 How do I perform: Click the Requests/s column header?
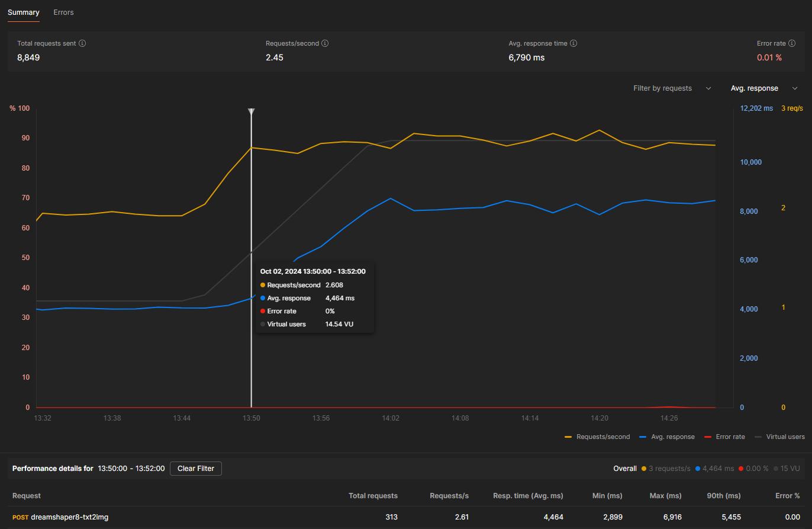point(449,496)
